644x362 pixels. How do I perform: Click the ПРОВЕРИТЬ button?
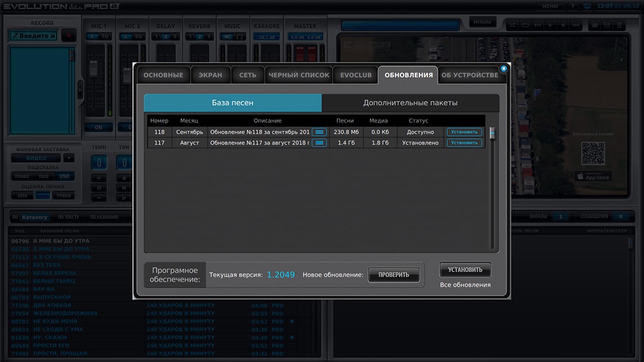coord(394,275)
